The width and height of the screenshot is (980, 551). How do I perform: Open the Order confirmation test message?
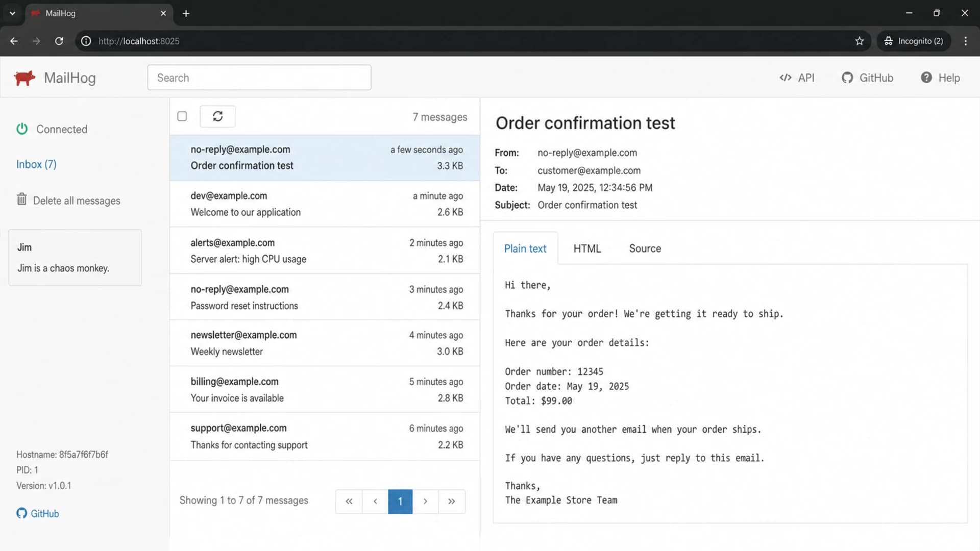325,158
